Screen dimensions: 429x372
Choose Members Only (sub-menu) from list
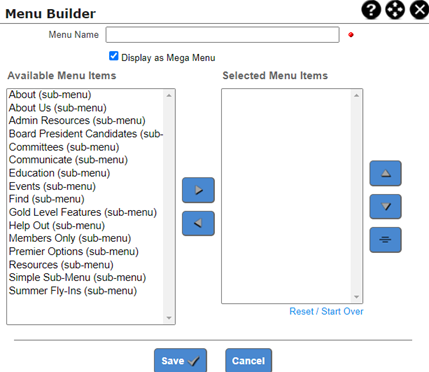point(70,238)
